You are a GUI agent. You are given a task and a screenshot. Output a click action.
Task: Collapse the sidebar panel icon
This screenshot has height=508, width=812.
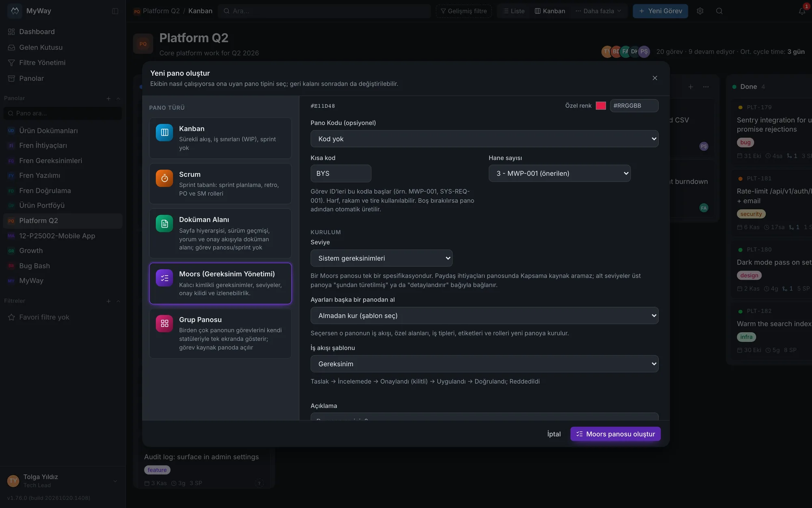pos(115,11)
